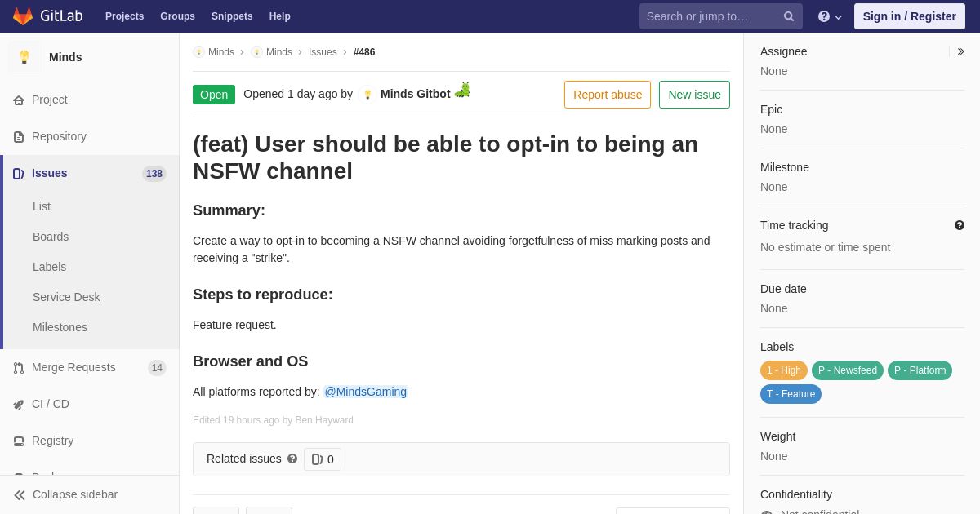Viewport: 980px width, 514px height.
Task: Open Milestones in sidebar
Action: [x=60, y=328]
